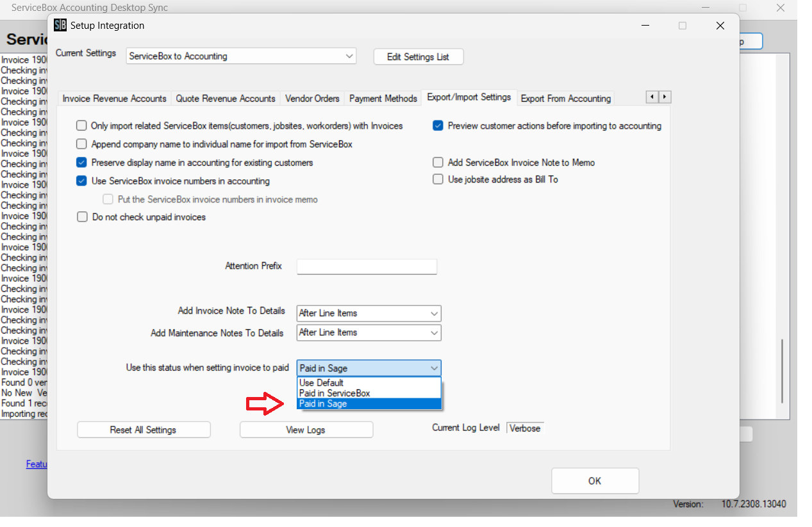Open the Quote Revenue Accounts tab
Image resolution: width=812 pixels, height=527 pixels.
[x=226, y=99]
